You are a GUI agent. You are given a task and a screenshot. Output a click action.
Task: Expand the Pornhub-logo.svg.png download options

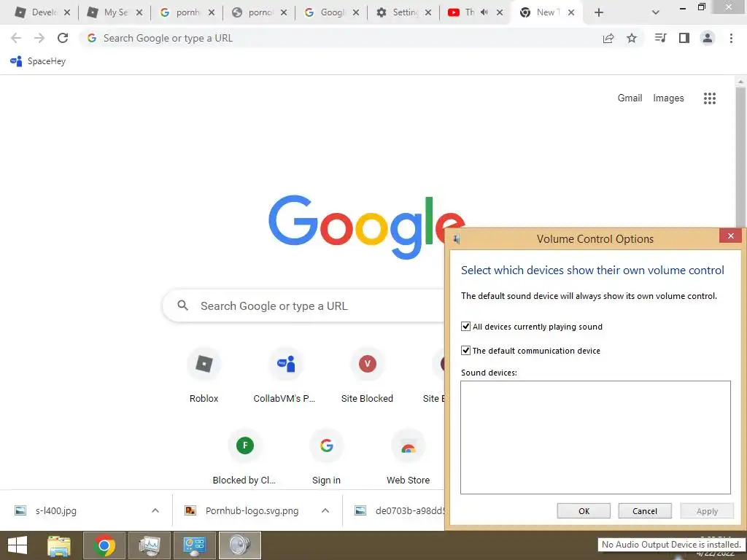tap(325, 510)
